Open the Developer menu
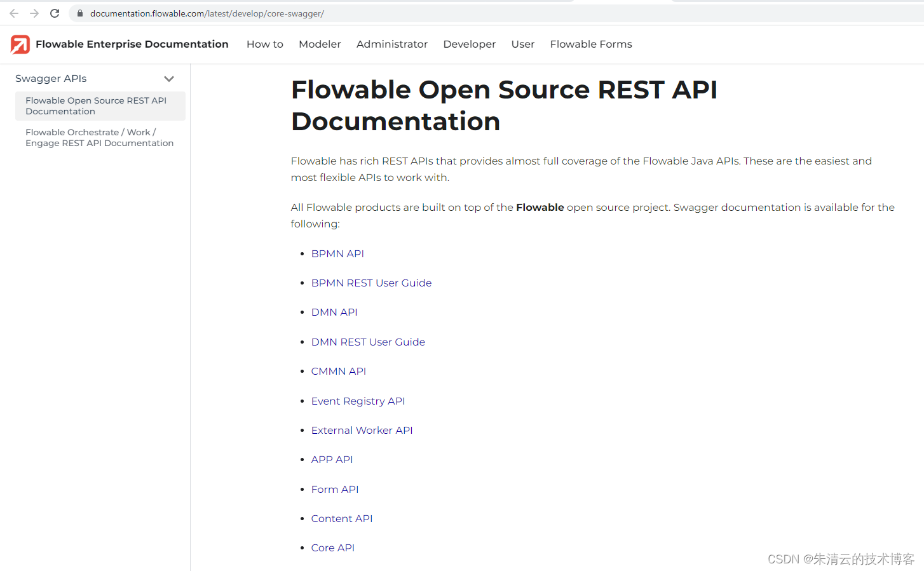 click(470, 44)
